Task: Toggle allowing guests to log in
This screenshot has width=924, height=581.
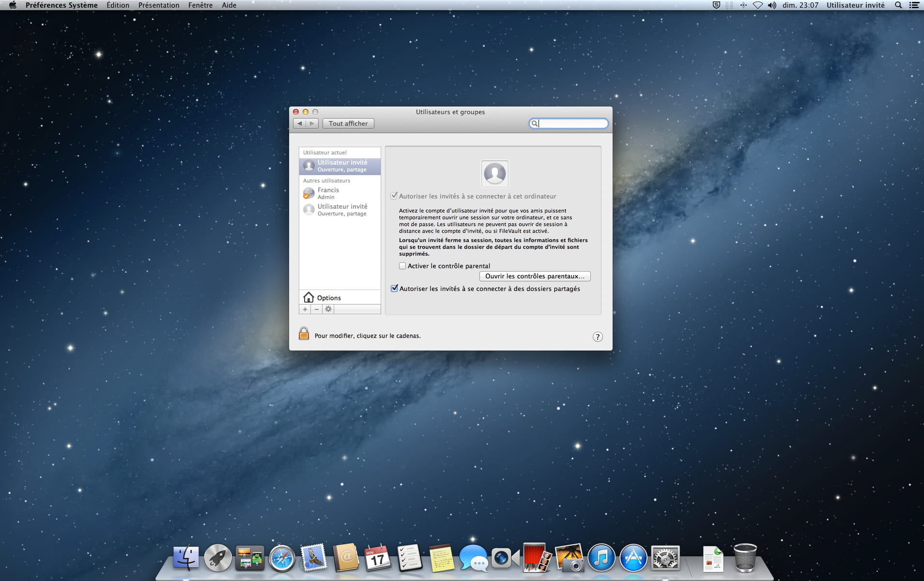Action: pos(394,196)
